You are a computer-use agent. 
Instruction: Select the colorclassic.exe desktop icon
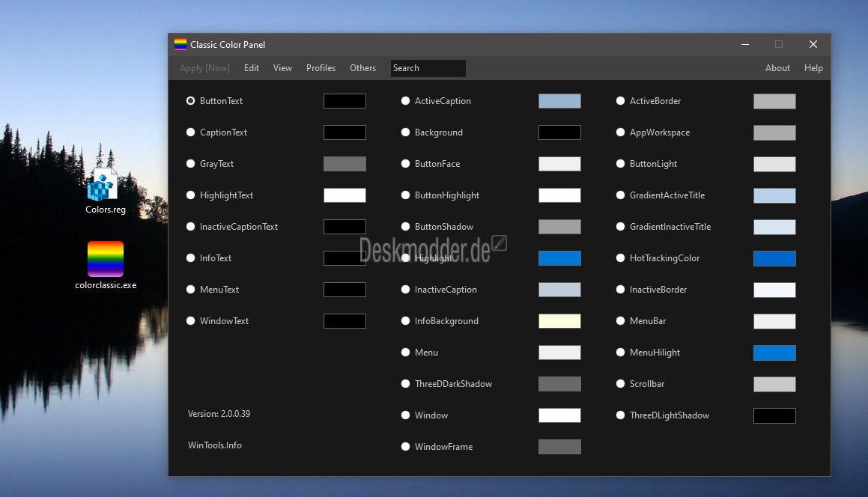click(x=105, y=258)
